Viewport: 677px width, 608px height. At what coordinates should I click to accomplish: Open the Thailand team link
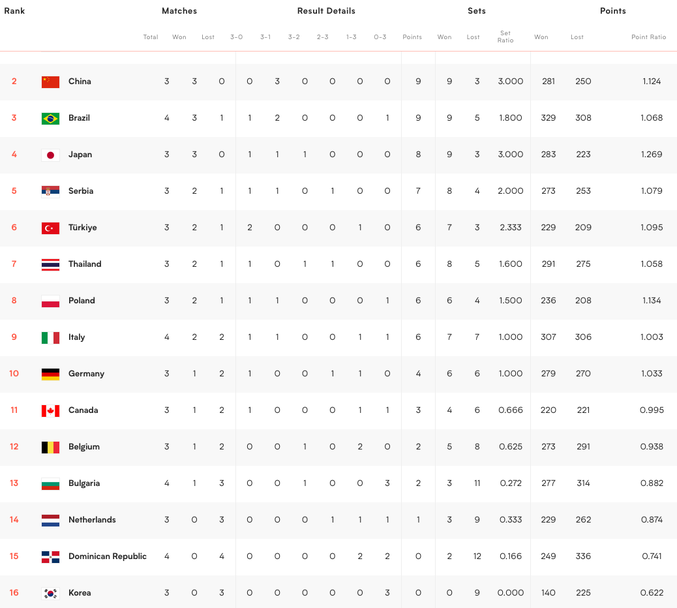85,264
